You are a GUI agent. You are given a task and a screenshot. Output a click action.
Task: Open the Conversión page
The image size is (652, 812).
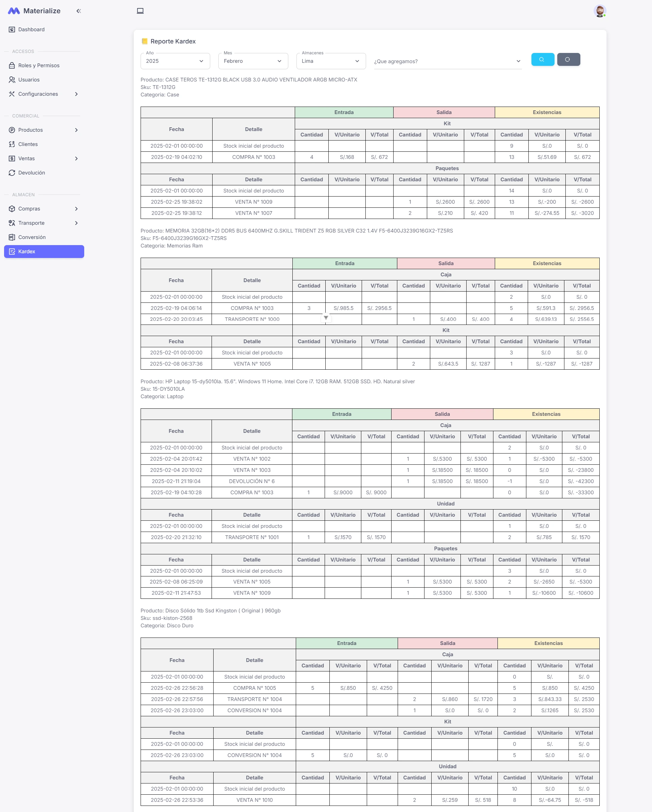pos(32,237)
